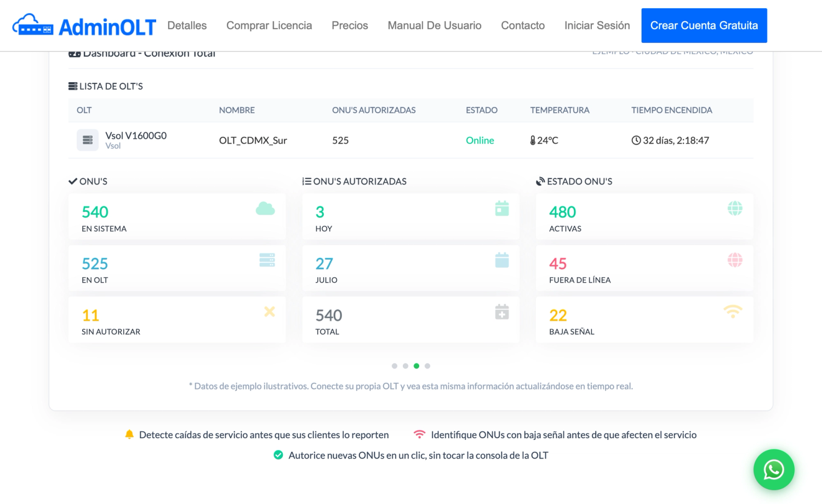
Task: Open the 45 FUERA DE LÍNEA card
Action: [644, 268]
